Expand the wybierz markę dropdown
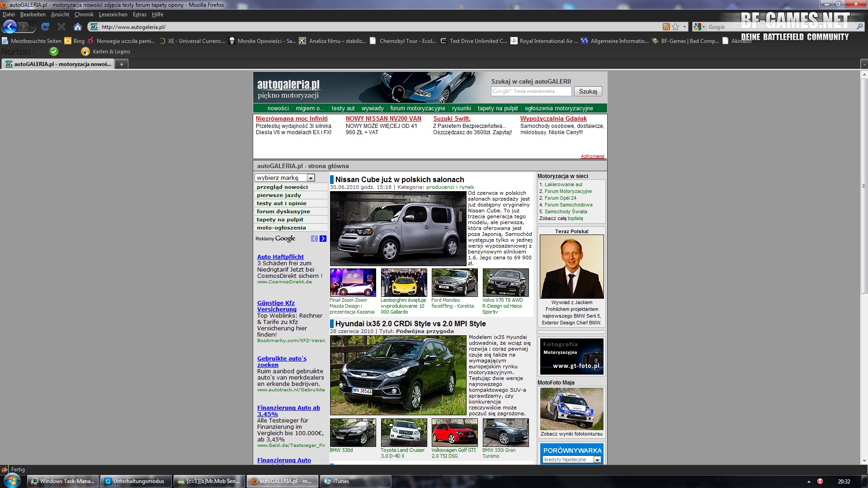 311,178
